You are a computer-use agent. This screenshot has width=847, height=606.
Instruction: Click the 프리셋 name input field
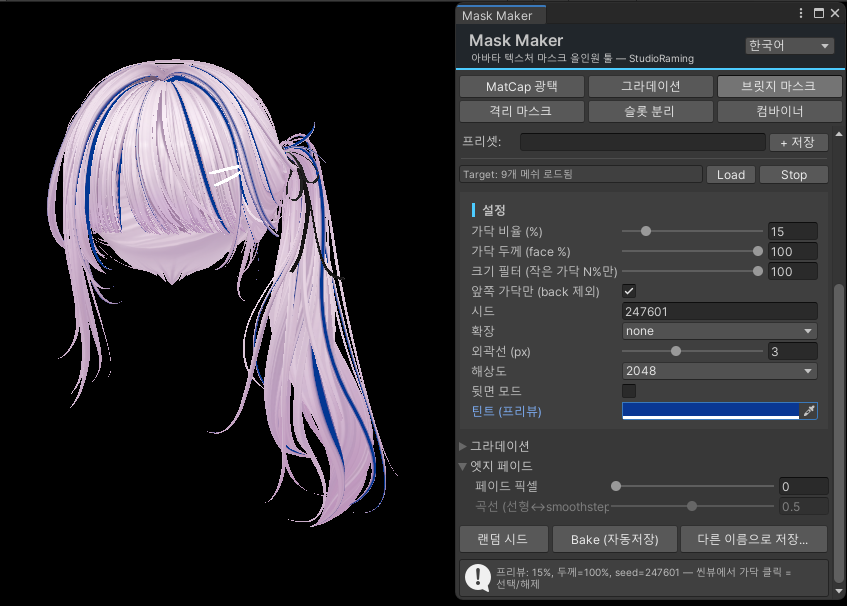[x=643, y=142]
